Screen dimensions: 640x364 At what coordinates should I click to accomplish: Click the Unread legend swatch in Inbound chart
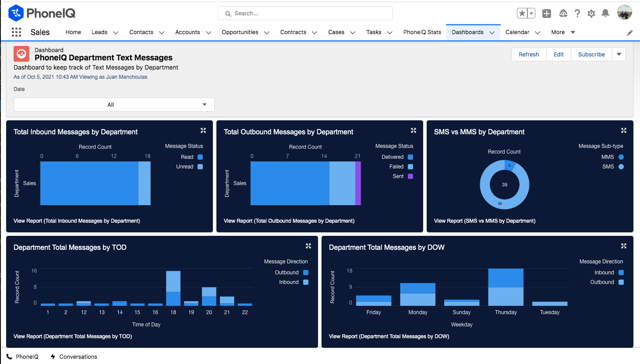200,167
